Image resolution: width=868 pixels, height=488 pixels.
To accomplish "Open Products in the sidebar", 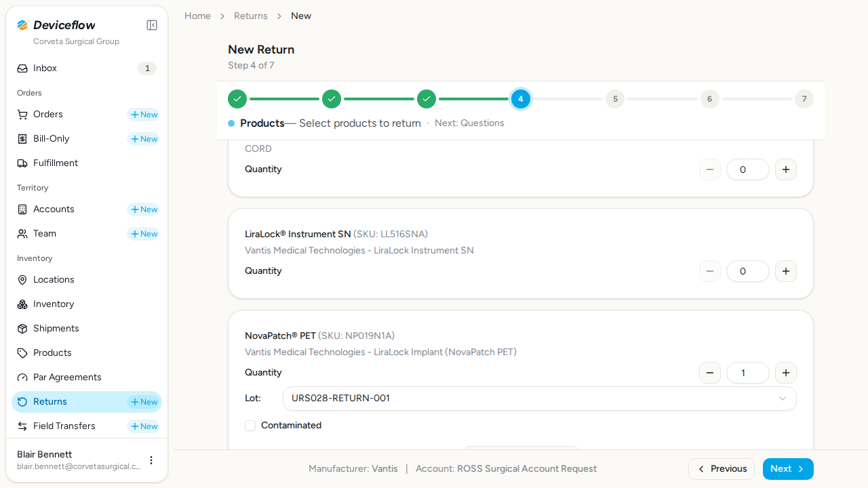I will tap(87, 353).
